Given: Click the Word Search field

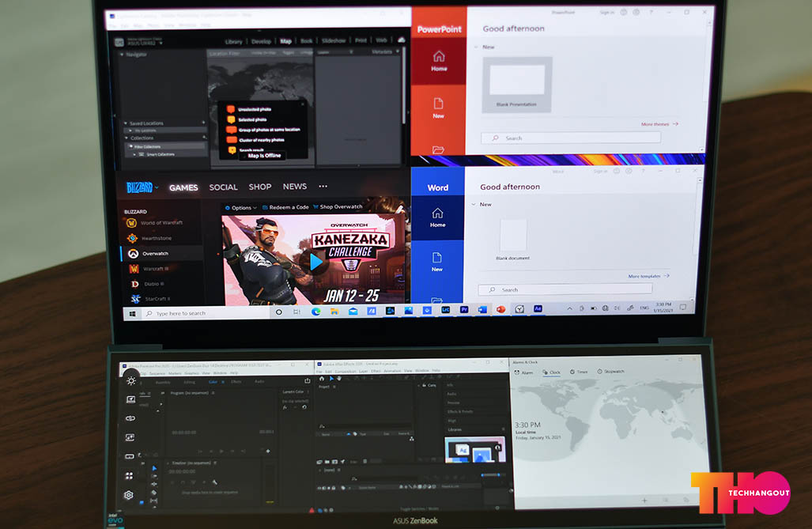Looking at the screenshot, I should coord(565,289).
